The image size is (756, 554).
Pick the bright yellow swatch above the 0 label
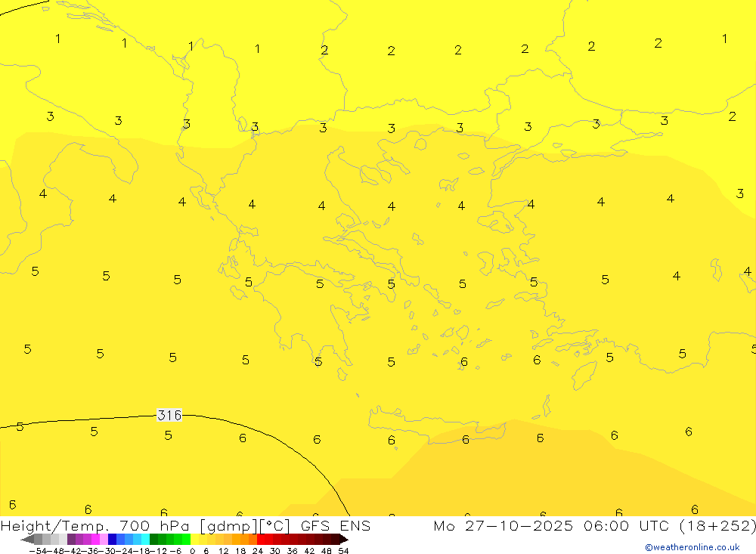pos(195,540)
